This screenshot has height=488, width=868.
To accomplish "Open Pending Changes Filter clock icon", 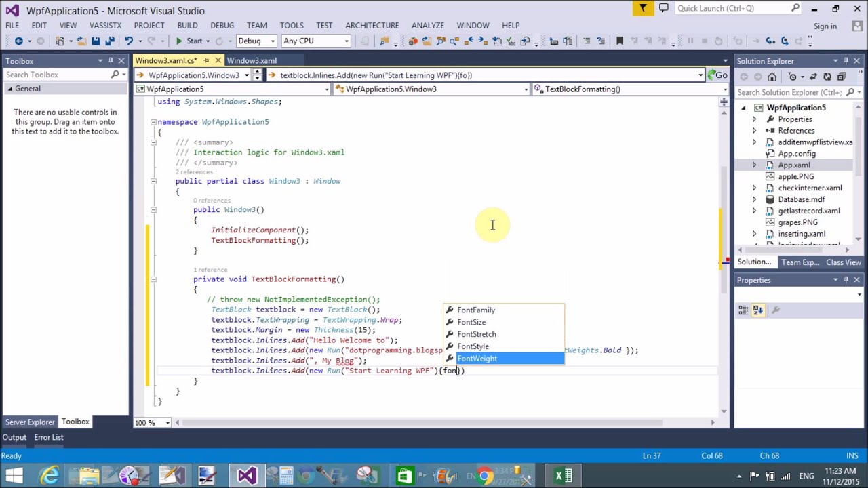I will coord(792,77).
